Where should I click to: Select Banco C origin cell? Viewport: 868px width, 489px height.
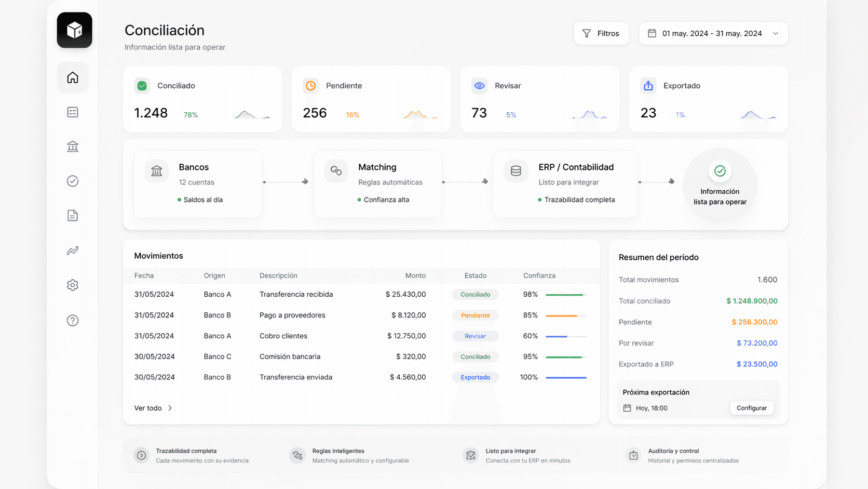(x=218, y=356)
